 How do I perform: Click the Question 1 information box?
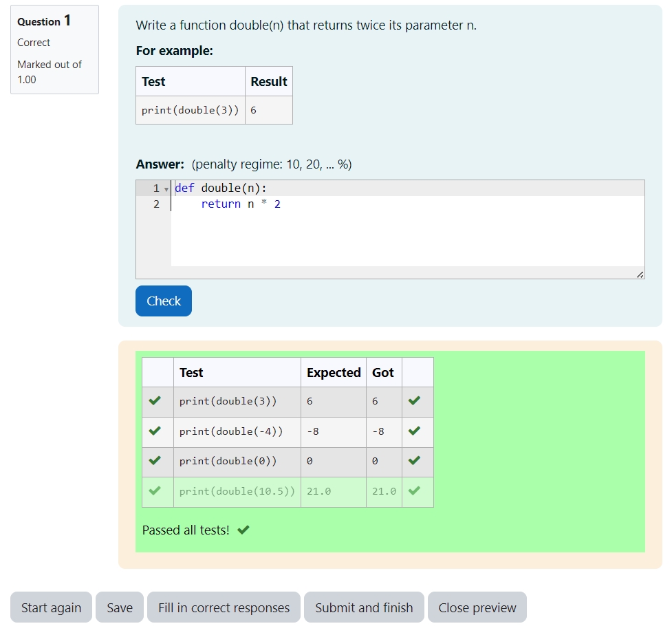click(x=54, y=50)
